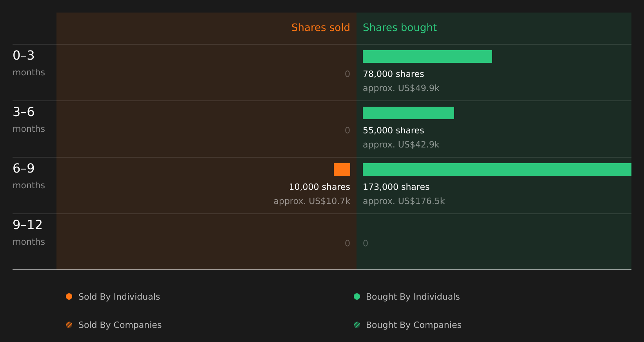Click the 0–3 months row label
644x342 pixels.
coord(29,63)
